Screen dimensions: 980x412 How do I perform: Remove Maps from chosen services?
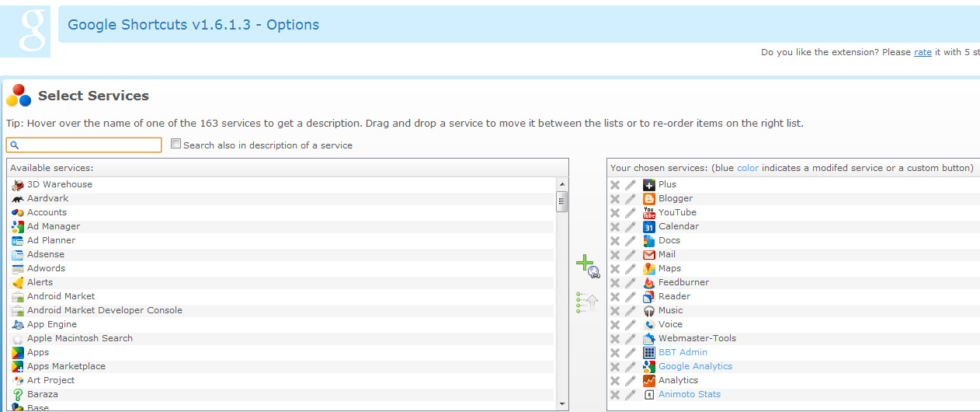(615, 269)
